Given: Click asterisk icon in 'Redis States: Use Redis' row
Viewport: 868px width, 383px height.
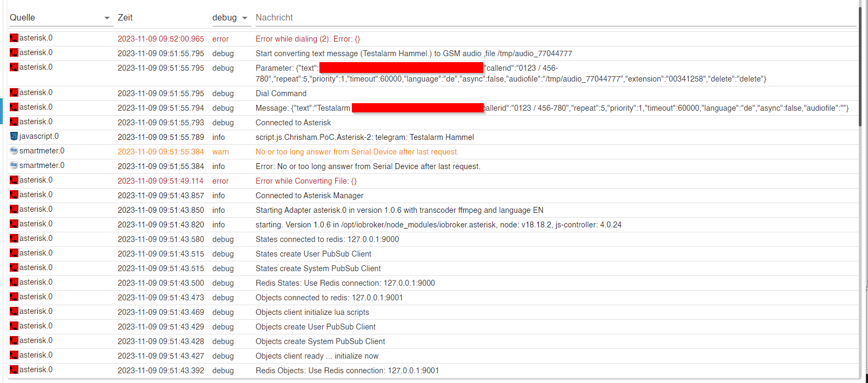Looking at the screenshot, I should (14, 282).
